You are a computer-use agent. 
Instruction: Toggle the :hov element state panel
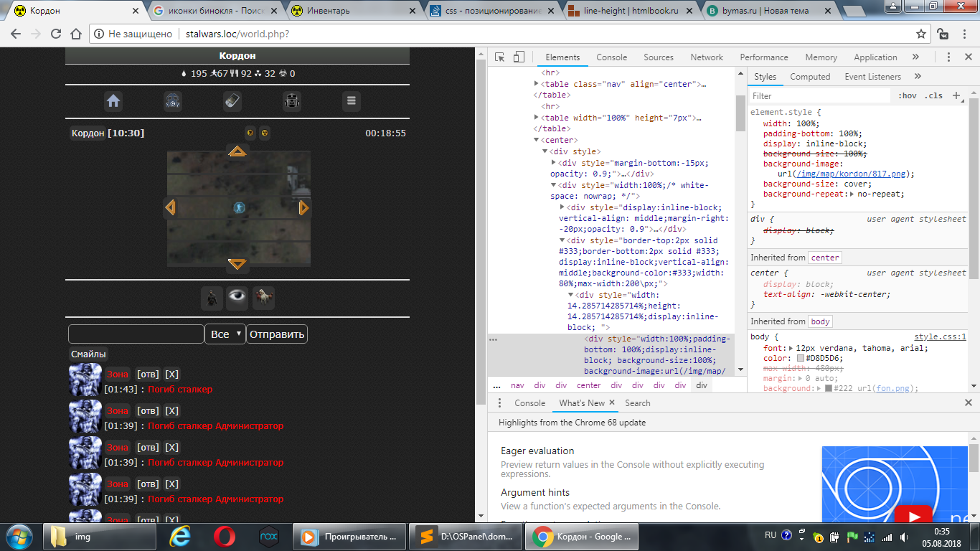coord(908,95)
